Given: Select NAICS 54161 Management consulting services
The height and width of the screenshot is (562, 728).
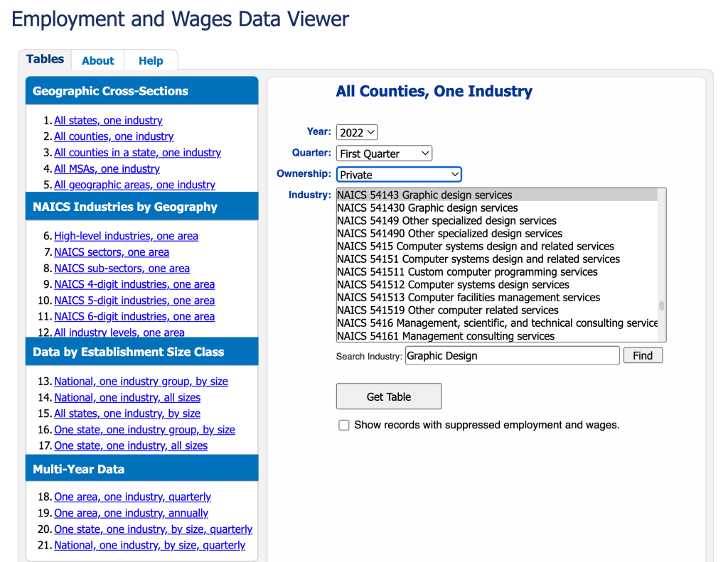Looking at the screenshot, I should click(x=446, y=336).
